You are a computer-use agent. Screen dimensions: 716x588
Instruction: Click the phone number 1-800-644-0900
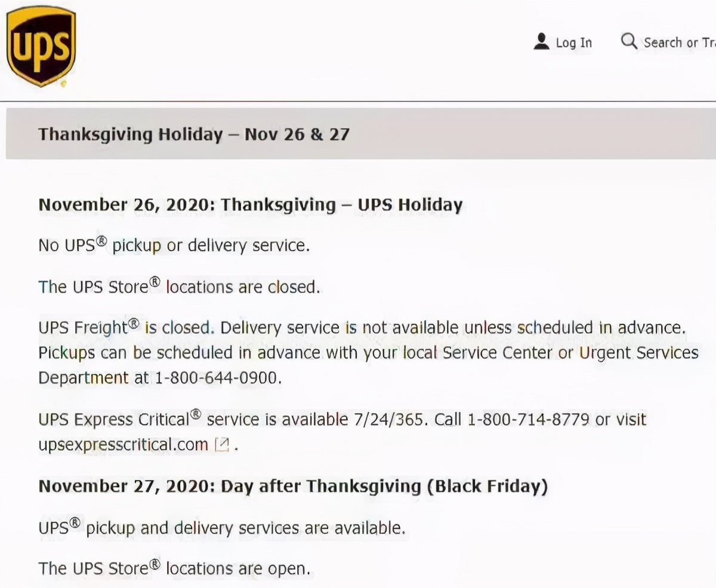pyautogui.click(x=217, y=378)
